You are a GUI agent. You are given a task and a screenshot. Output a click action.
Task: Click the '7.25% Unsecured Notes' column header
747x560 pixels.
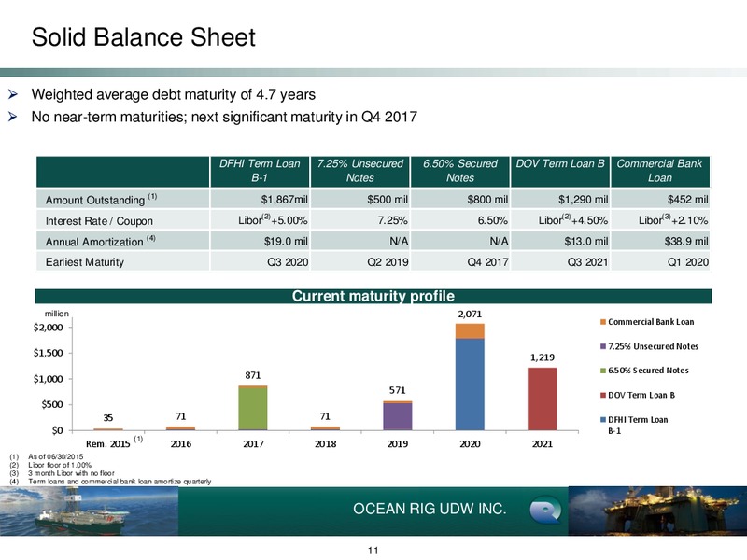click(359, 171)
